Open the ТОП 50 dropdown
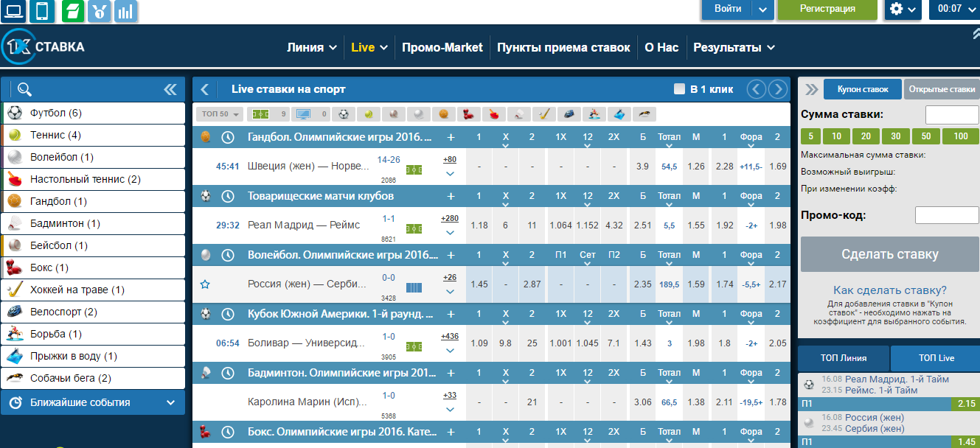980x448 pixels. click(219, 114)
